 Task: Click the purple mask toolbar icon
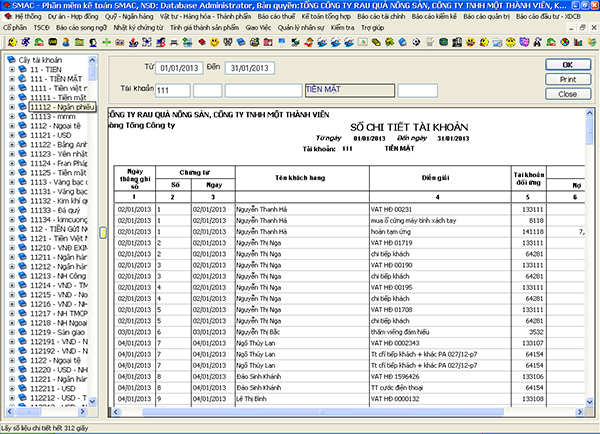(x=524, y=42)
